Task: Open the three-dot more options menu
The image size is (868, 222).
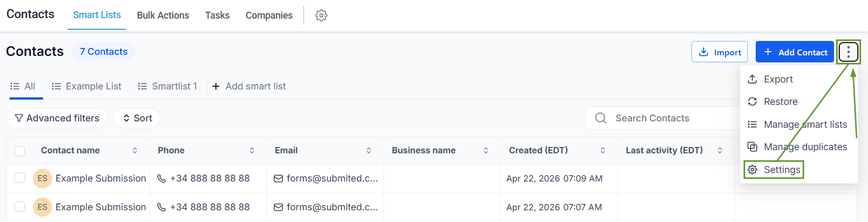Action: (848, 52)
